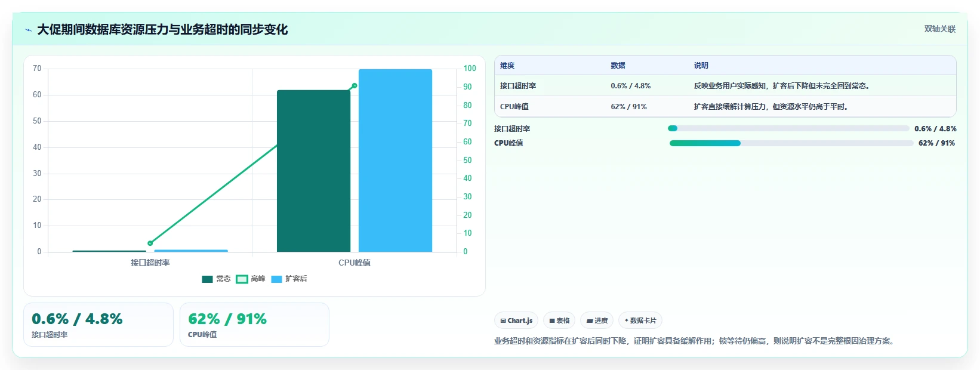
Task: Click the outlined 高峰 legend swatch
Action: click(242, 279)
